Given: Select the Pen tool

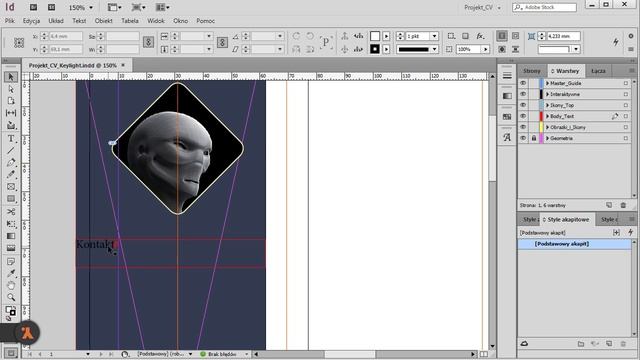Looking at the screenshot, I should [11, 162].
